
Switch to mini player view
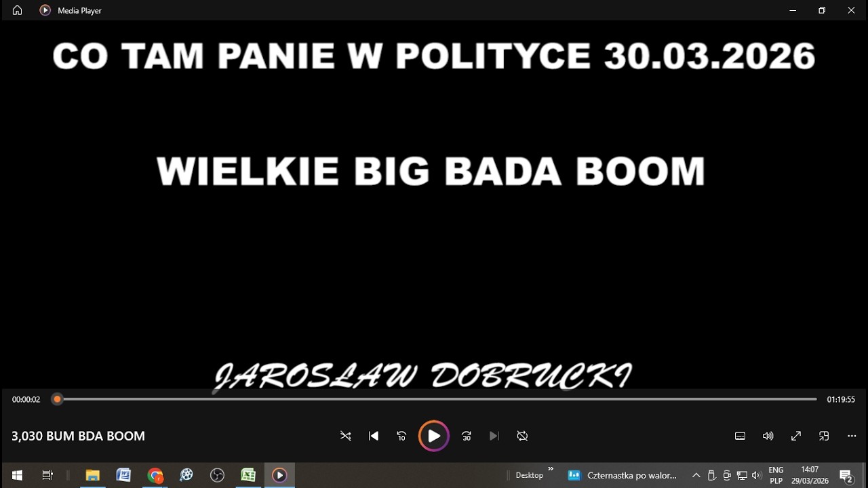[824, 436]
